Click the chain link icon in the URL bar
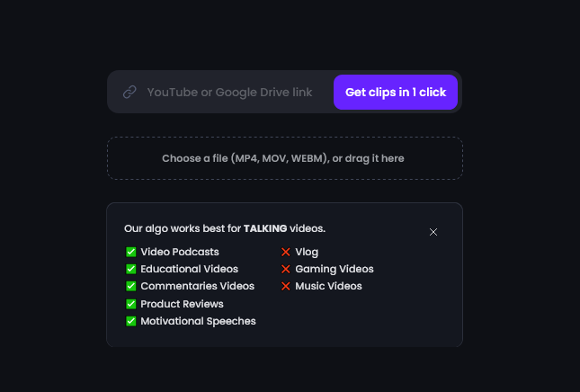Screen dimensions: 580x392 pos(129,92)
